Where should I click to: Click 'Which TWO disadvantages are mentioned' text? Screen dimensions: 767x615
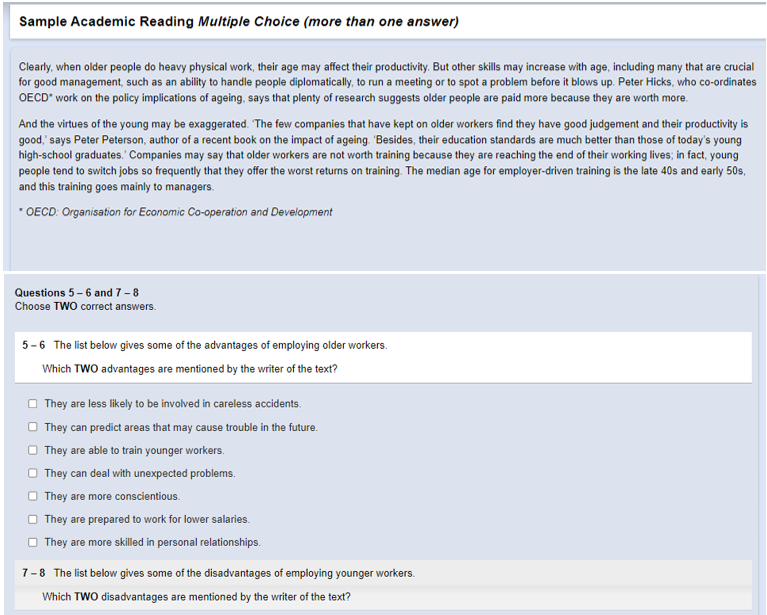(196, 596)
